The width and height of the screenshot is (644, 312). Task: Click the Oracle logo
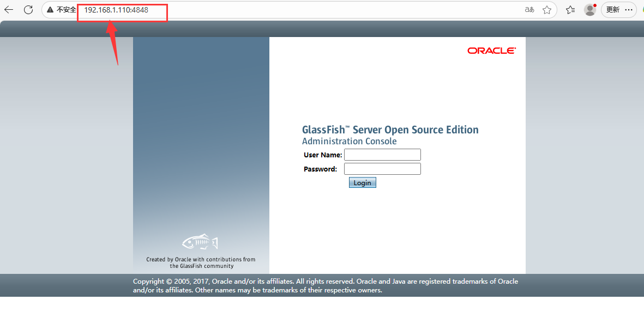(492, 51)
